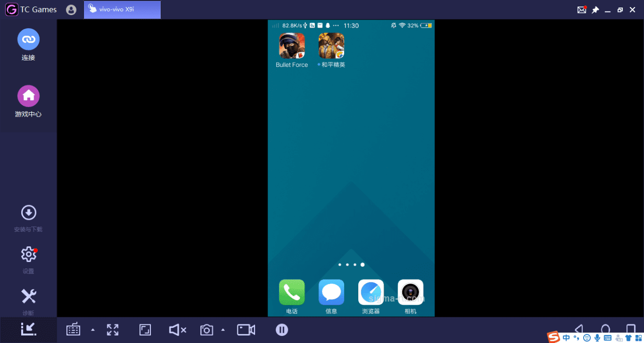644x343 pixels.
Task: Open the 连接 connect icon
Action: click(x=29, y=39)
